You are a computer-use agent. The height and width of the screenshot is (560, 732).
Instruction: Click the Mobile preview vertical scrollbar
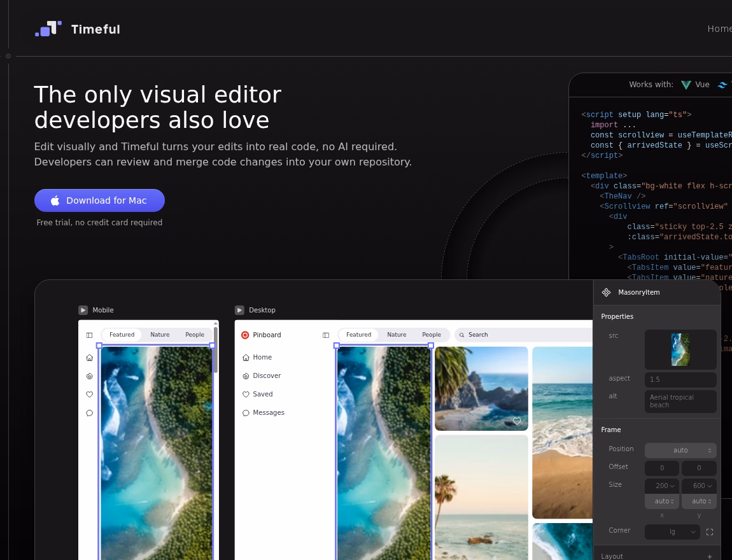(x=215, y=350)
